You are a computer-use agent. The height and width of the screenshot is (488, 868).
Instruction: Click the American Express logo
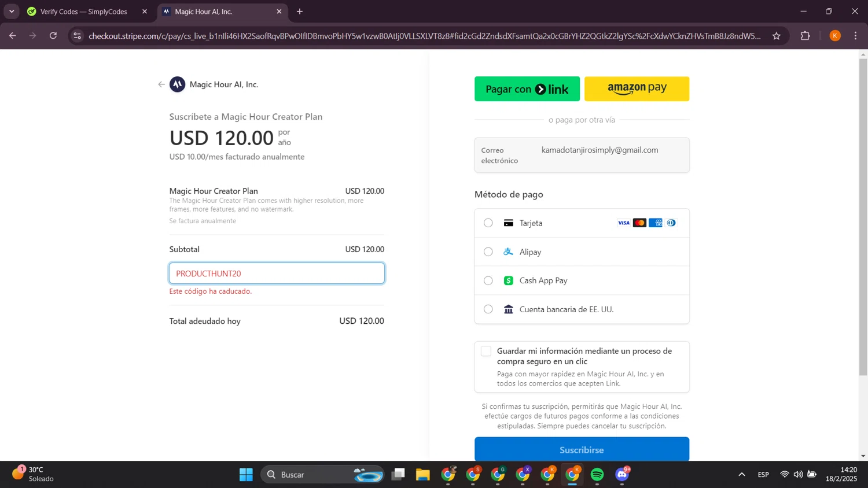click(x=655, y=223)
